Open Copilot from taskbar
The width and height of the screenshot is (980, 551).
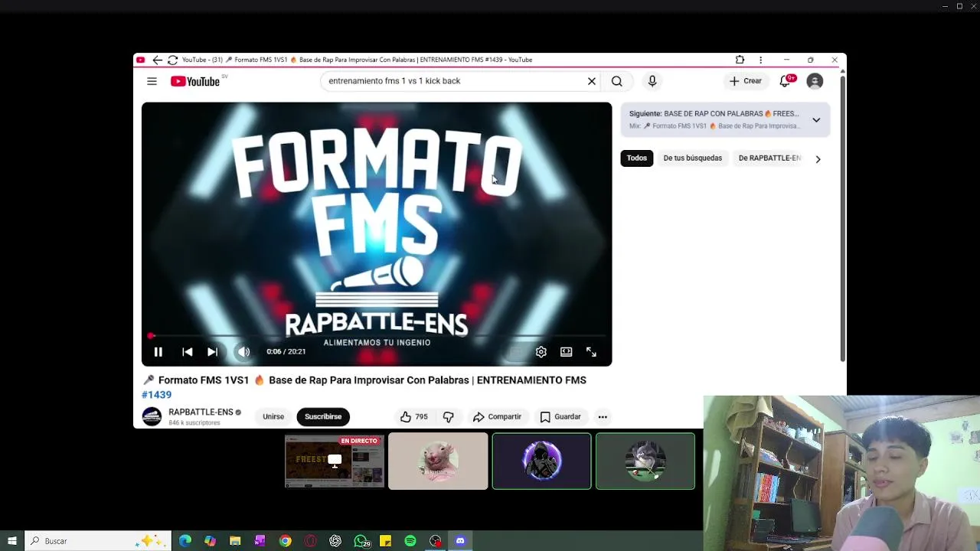[x=210, y=541]
